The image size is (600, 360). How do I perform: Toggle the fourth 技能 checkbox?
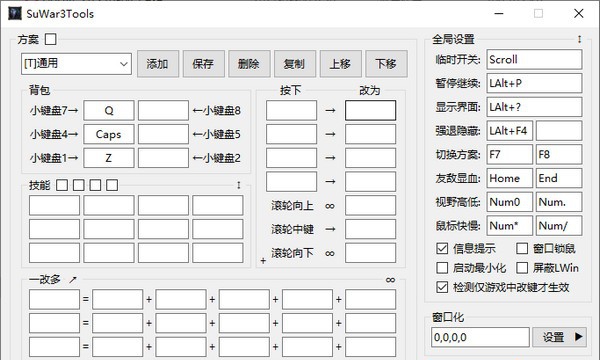pos(112,185)
